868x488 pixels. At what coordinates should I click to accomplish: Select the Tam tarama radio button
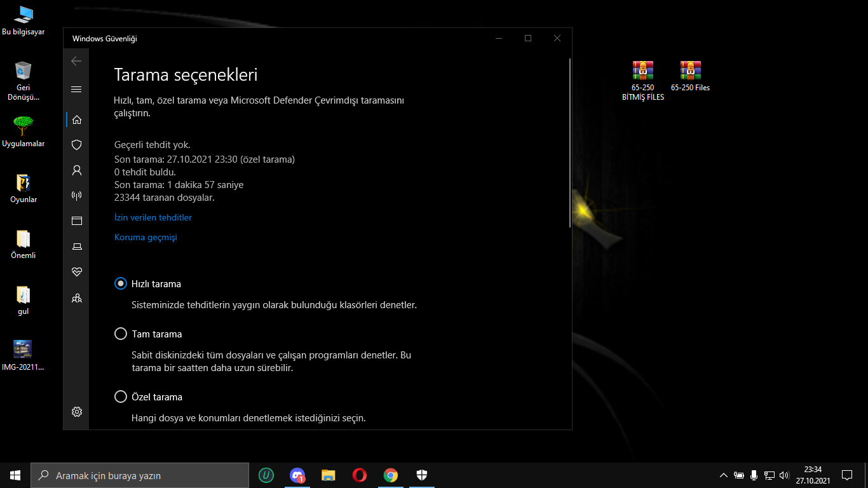(121, 334)
